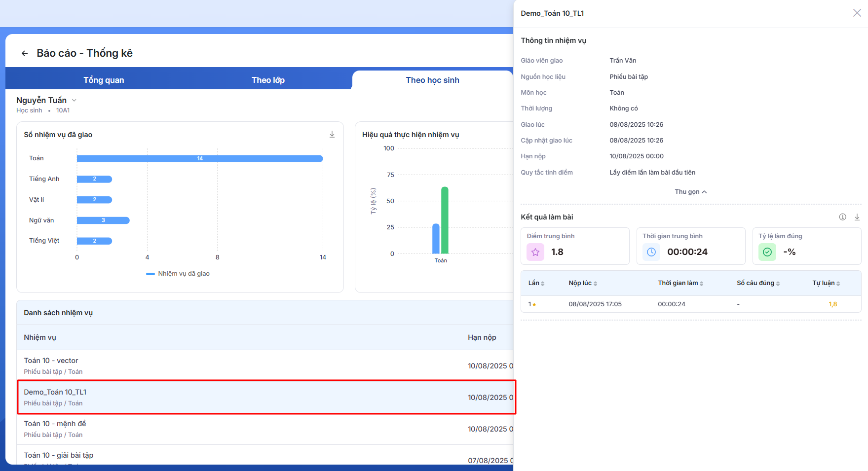The width and height of the screenshot is (868, 471).
Task: Click the Toán bar showing 14 tasks
Action: point(200,158)
